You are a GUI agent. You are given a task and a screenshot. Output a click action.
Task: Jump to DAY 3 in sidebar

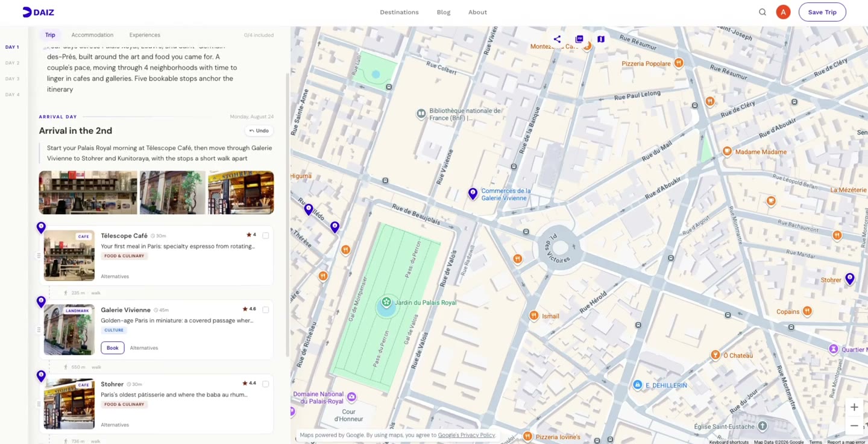click(x=12, y=78)
